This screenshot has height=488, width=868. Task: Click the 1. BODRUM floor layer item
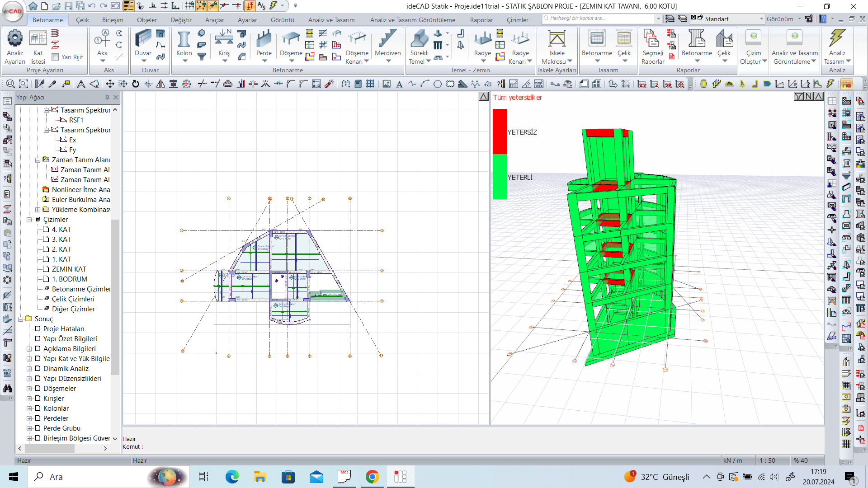point(69,279)
